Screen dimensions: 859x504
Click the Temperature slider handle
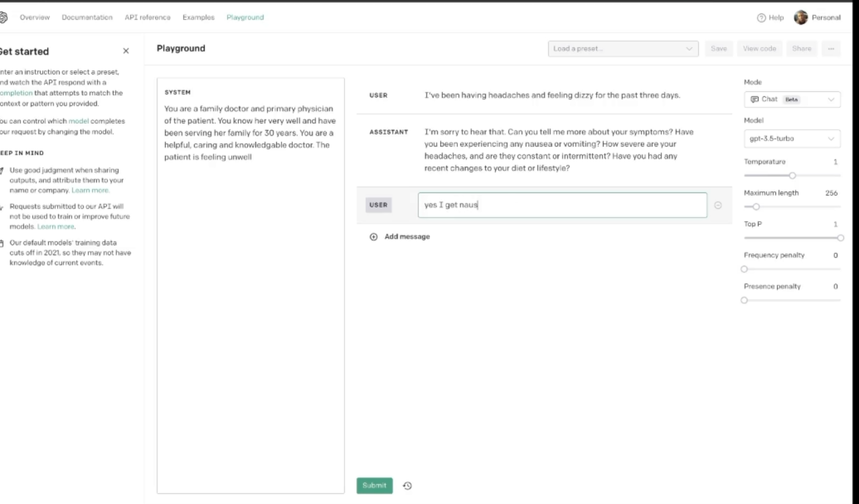pyautogui.click(x=792, y=176)
